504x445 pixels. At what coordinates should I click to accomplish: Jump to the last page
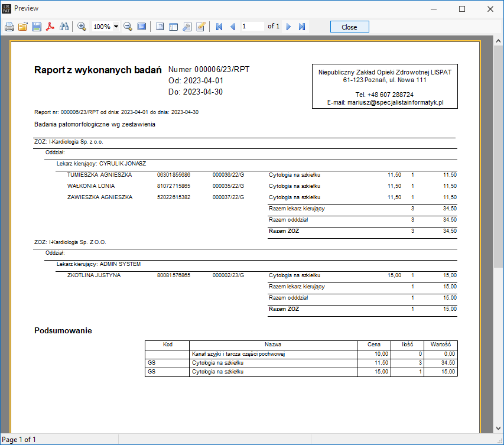(302, 27)
